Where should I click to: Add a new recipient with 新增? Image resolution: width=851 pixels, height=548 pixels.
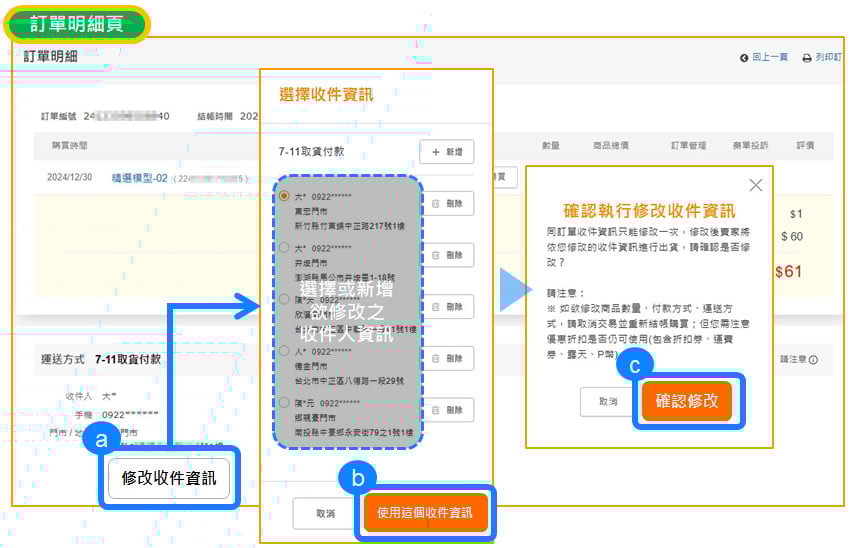[x=446, y=152]
